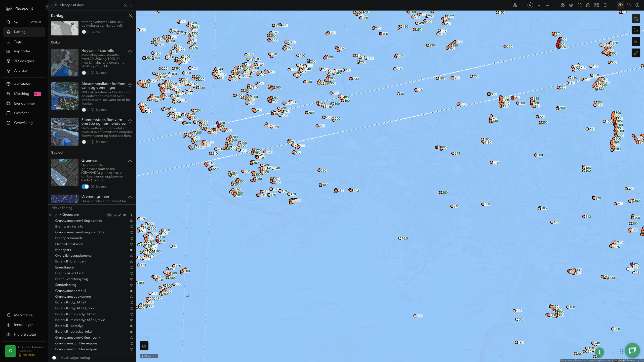Take a map screenshot with camera icon
Viewport: 644px width, 362px height.
pos(588,5)
